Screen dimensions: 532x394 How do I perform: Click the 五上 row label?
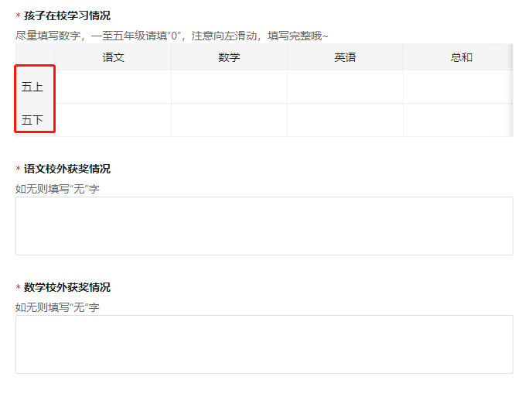coord(32,87)
